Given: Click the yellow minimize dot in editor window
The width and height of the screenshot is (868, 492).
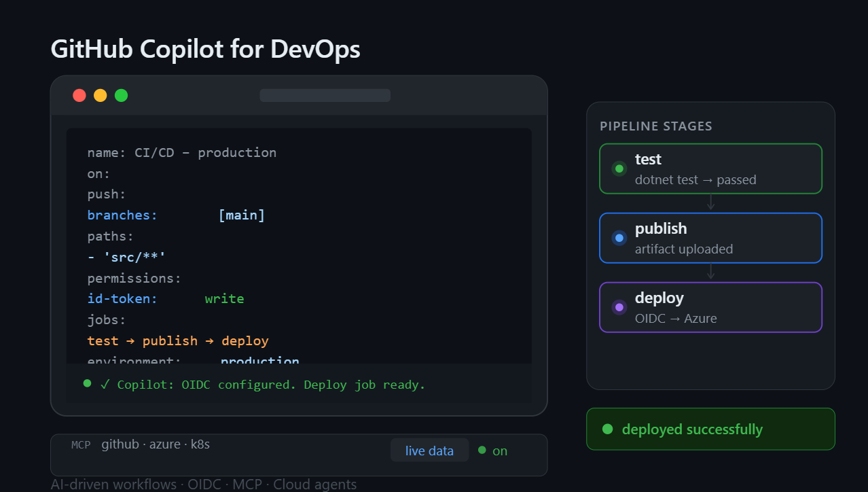Looking at the screenshot, I should tap(101, 95).
